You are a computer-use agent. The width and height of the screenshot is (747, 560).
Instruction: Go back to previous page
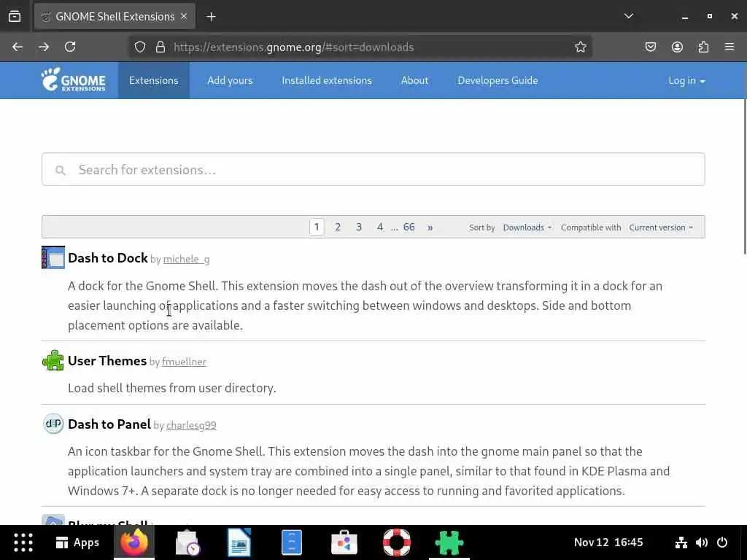point(18,47)
